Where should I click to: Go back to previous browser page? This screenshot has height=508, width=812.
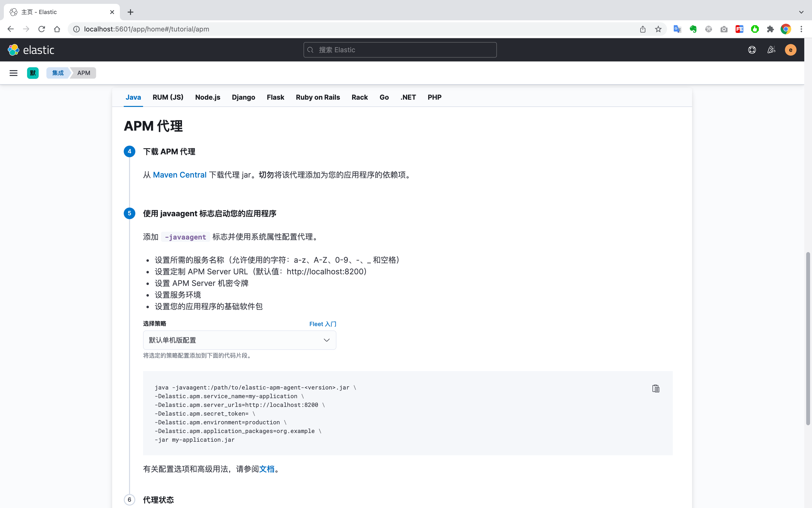[x=11, y=29]
